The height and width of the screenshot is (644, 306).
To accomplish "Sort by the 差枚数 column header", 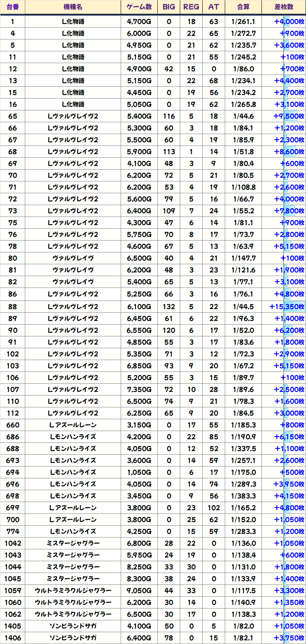I will click(284, 7).
